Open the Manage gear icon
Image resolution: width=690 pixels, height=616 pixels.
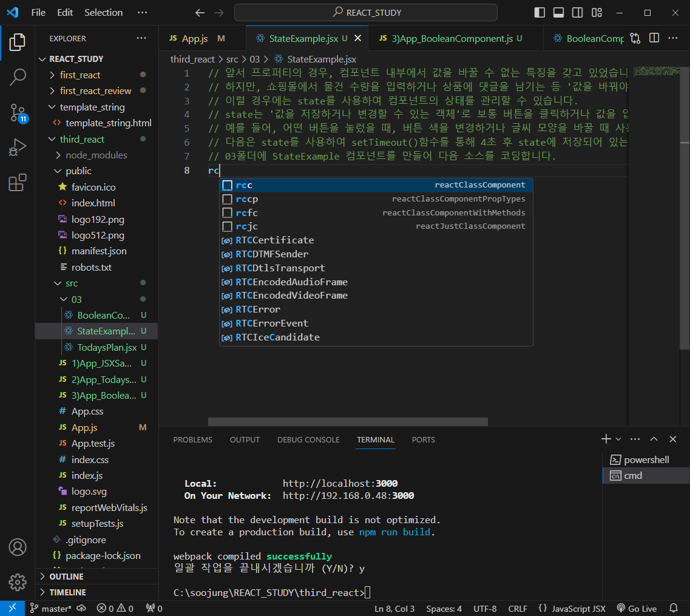pyautogui.click(x=17, y=582)
